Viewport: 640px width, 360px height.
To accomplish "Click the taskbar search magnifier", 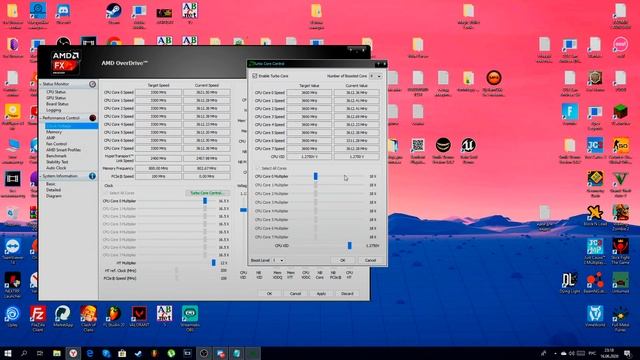I will [24, 353].
